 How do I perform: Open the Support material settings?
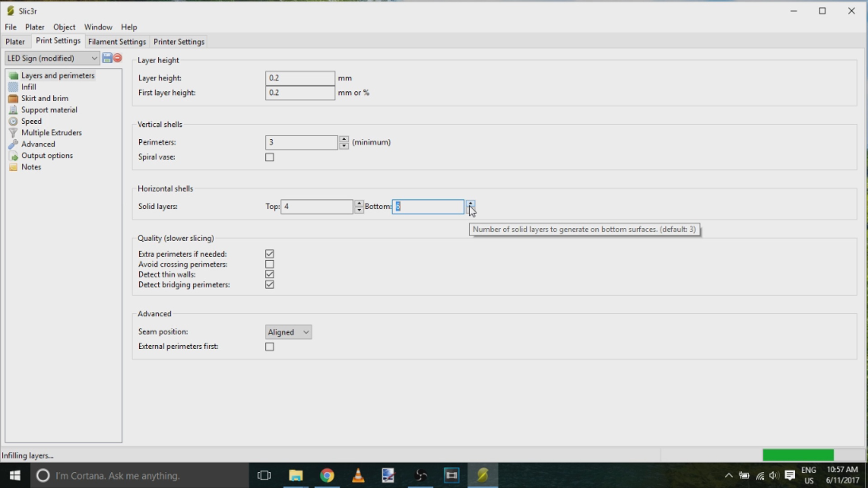click(x=49, y=110)
